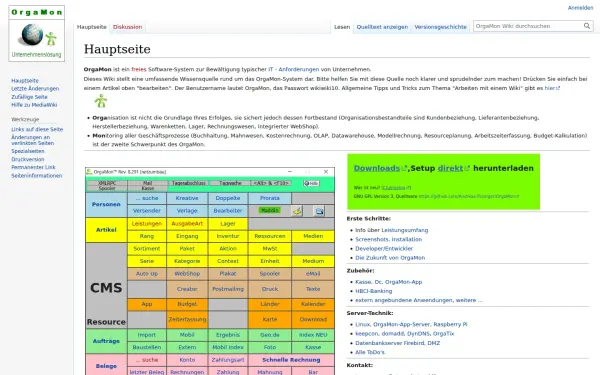This screenshot has height=375, width=600.
Task: Click the yellow broom icon in Personen row
Action: pos(297,211)
